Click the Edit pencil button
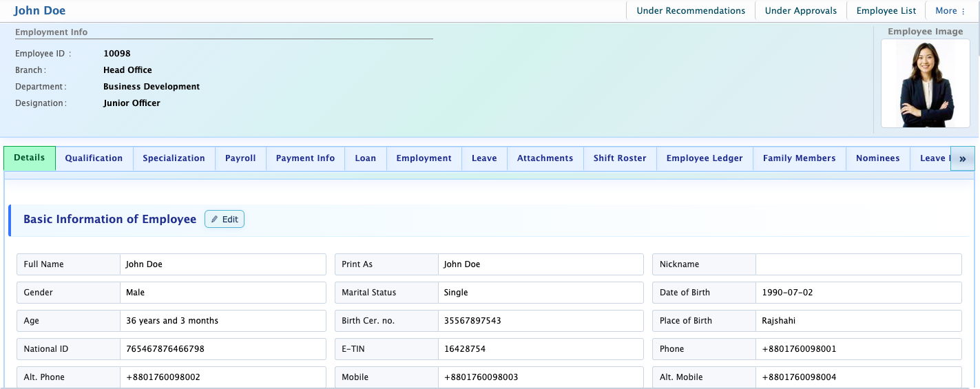 click(x=225, y=219)
